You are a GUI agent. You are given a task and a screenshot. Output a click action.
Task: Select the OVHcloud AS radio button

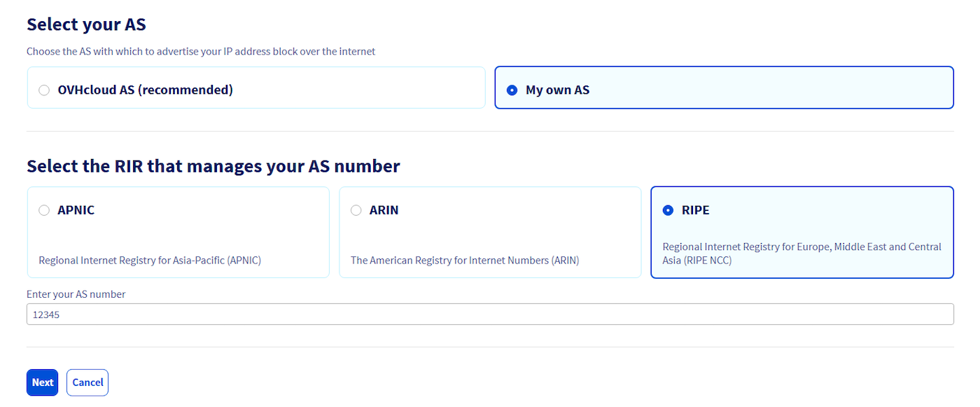click(x=44, y=90)
